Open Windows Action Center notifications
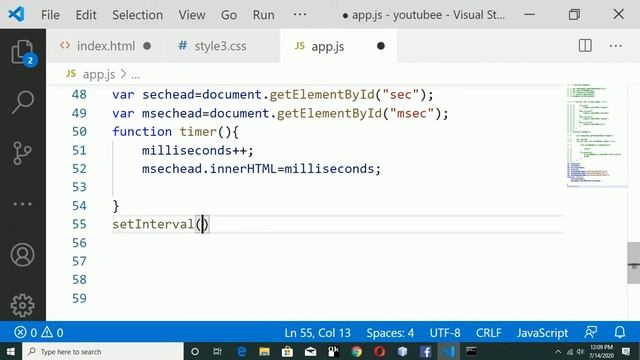The height and width of the screenshot is (360, 640). tap(626, 351)
